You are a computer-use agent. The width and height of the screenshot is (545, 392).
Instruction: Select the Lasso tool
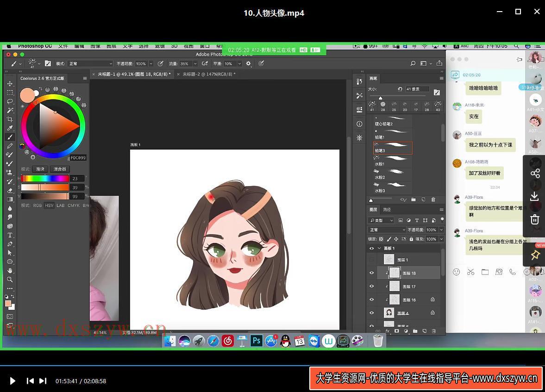tap(10, 101)
